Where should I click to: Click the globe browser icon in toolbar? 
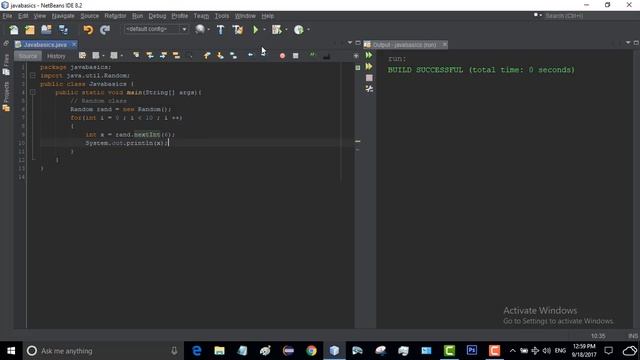click(200, 30)
